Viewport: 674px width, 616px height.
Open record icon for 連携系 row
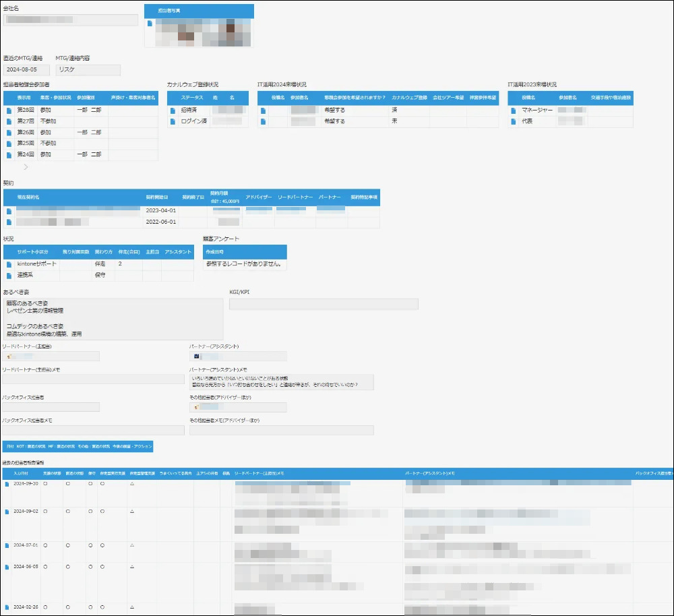pyautogui.click(x=9, y=276)
